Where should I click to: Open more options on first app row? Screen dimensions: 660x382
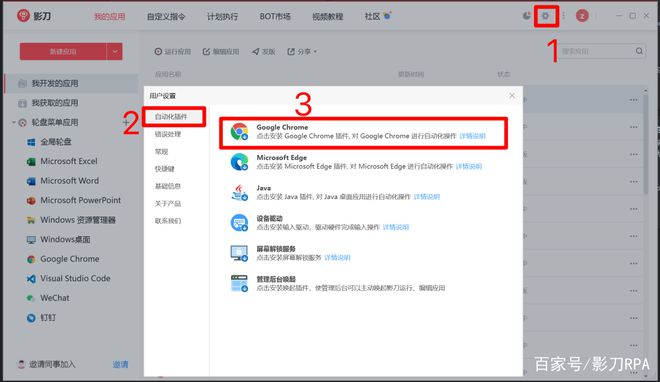point(633,100)
